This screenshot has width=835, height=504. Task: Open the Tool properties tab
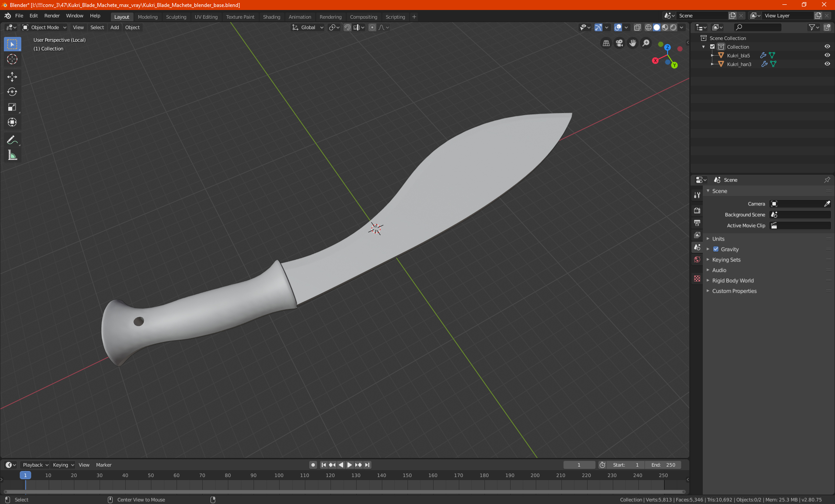click(697, 195)
